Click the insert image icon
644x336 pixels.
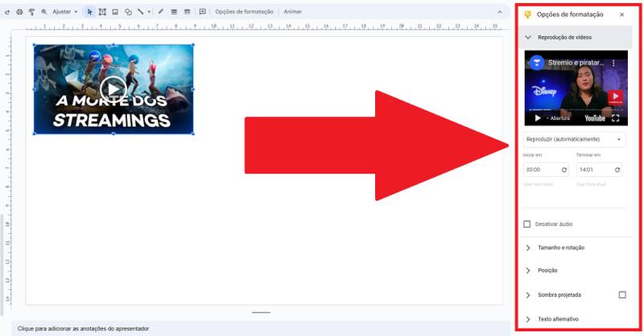tap(115, 12)
